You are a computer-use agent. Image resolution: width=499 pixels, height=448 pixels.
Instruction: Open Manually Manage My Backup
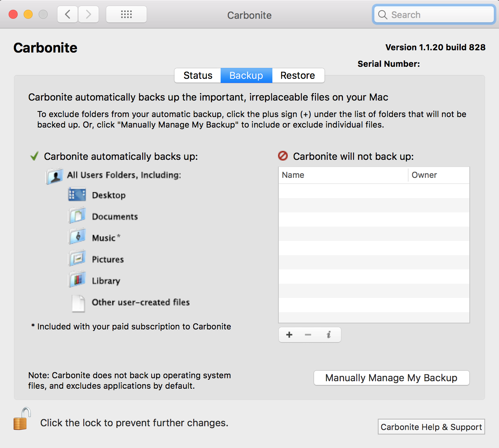tap(391, 378)
